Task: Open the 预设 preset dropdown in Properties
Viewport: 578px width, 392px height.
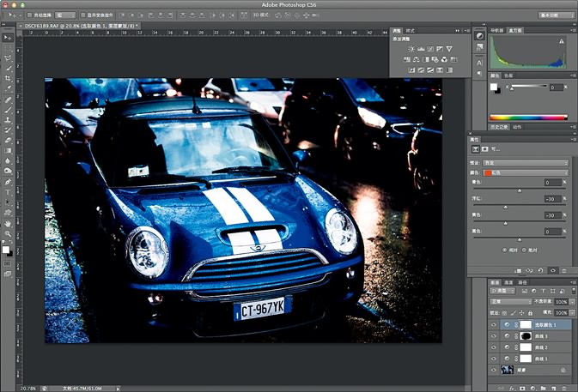Action: 526,163
